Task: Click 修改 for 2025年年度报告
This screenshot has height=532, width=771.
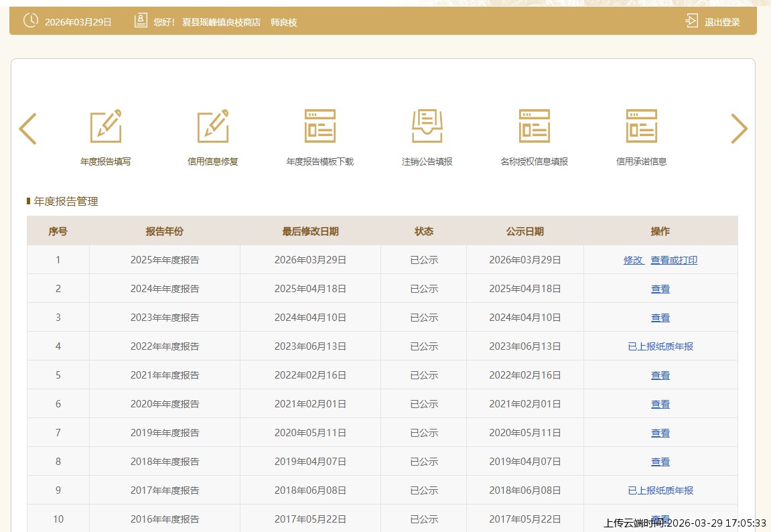Action: 633,260
